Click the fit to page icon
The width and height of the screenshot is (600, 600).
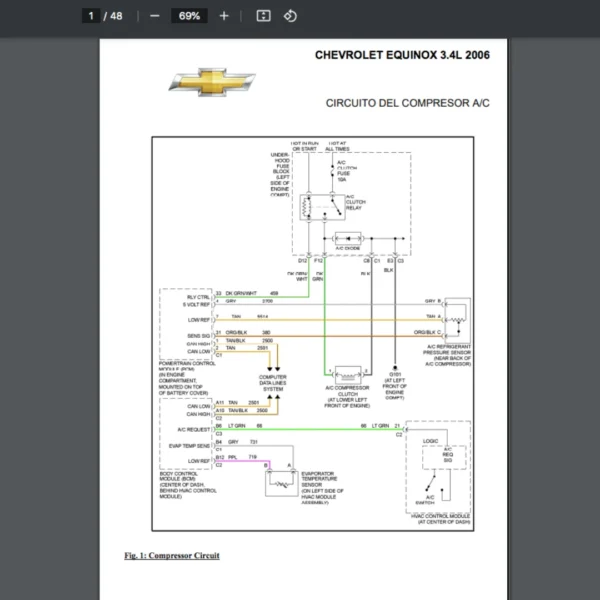pos(263,16)
